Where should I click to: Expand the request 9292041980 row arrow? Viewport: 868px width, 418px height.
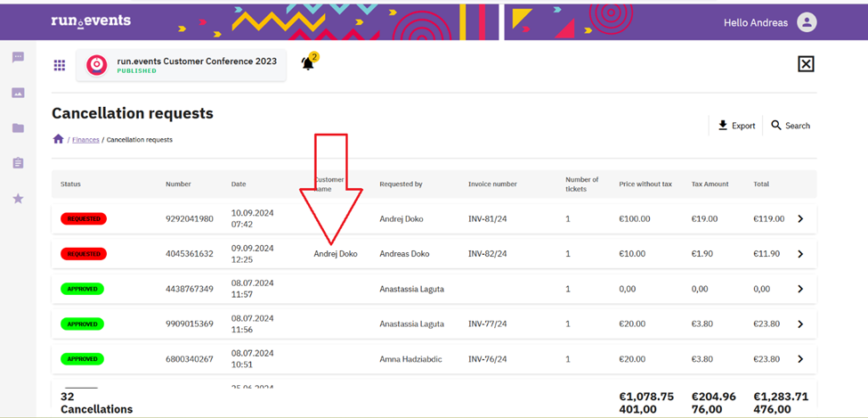click(x=800, y=219)
